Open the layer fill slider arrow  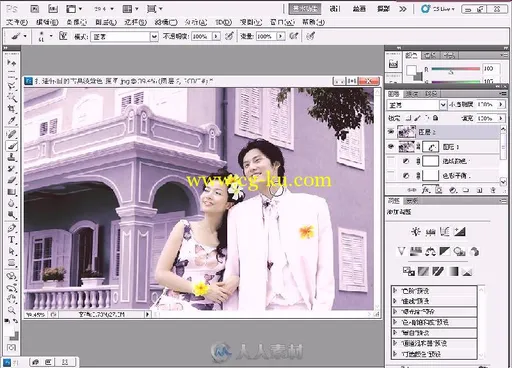click(501, 118)
